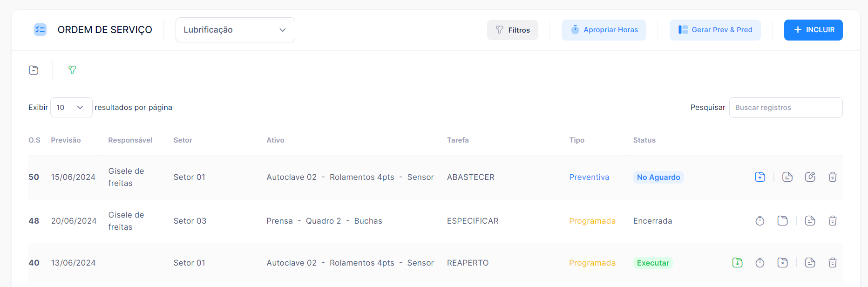868x287 pixels.
Task: Click the blue folder-plus icon on O.S 50
Action: point(760,177)
